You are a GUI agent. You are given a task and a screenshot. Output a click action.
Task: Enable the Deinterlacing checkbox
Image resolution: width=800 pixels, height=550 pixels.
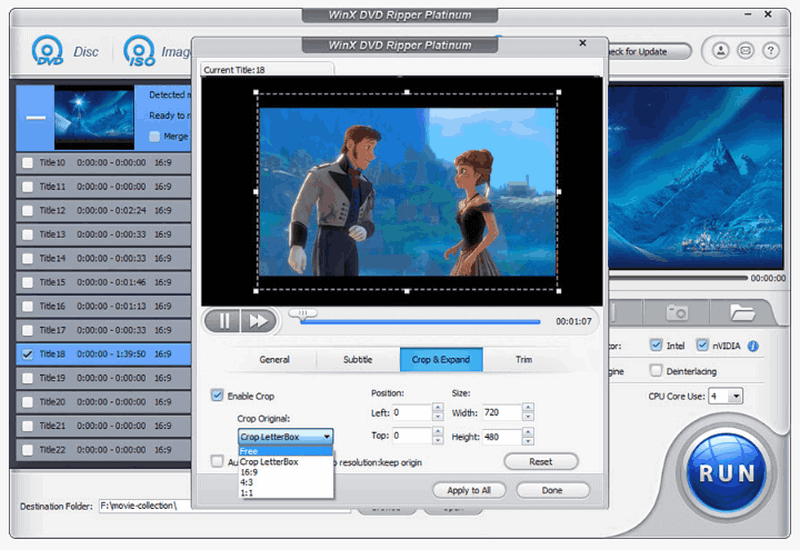click(656, 370)
